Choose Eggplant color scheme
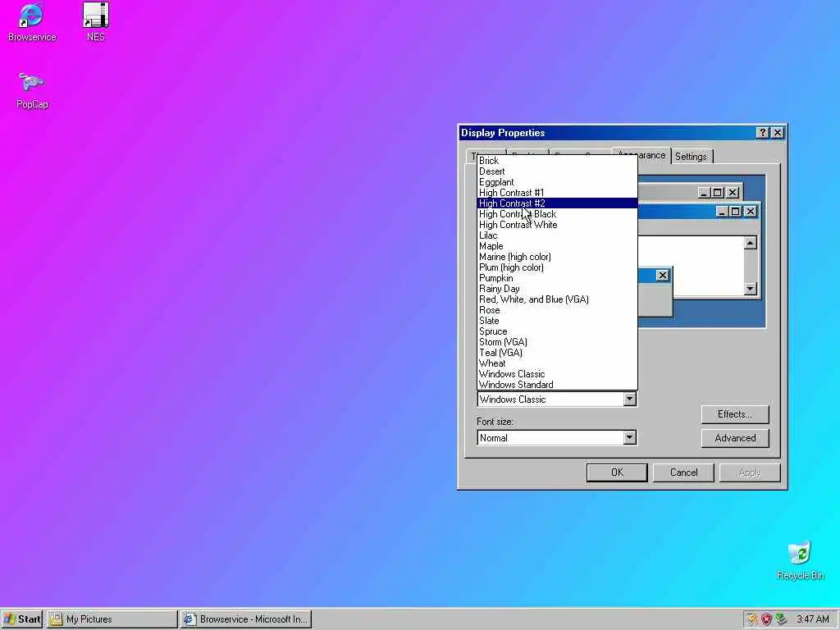The image size is (840, 630). tap(557, 182)
